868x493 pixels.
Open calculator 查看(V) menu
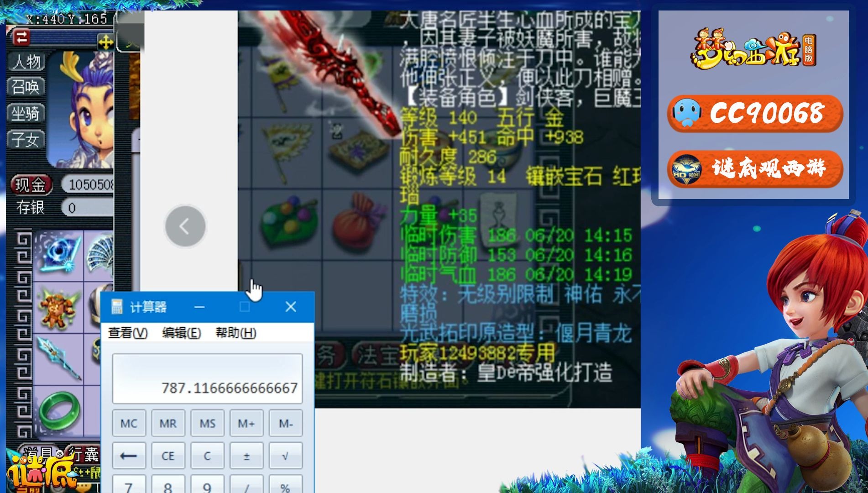(x=128, y=333)
